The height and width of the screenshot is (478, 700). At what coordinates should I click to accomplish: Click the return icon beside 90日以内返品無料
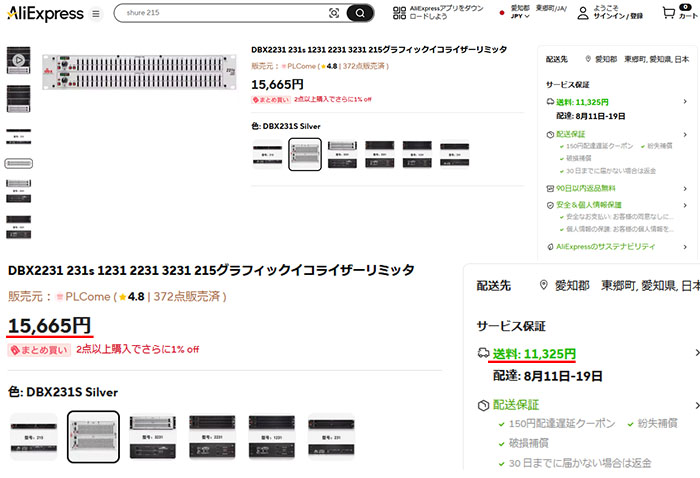(550, 188)
